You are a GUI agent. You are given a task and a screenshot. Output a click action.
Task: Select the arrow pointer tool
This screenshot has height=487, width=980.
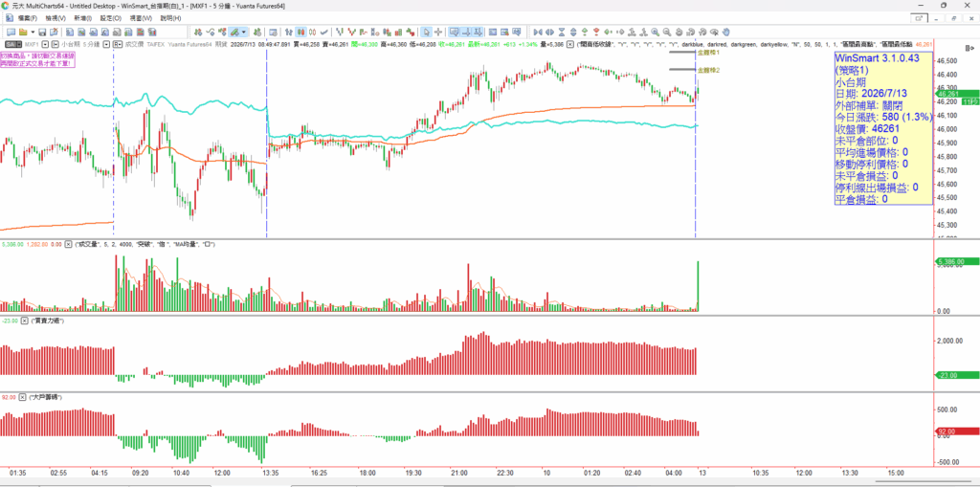[426, 32]
